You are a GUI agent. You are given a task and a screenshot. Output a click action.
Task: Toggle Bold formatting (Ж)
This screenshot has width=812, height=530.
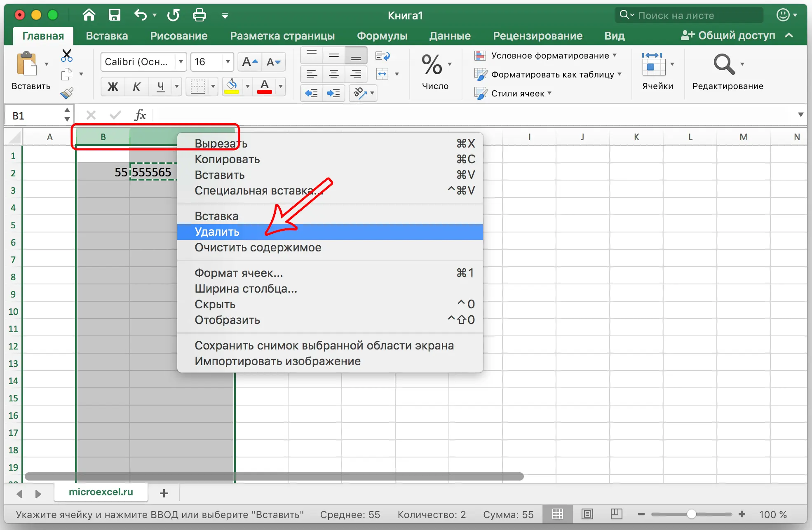tap(113, 87)
